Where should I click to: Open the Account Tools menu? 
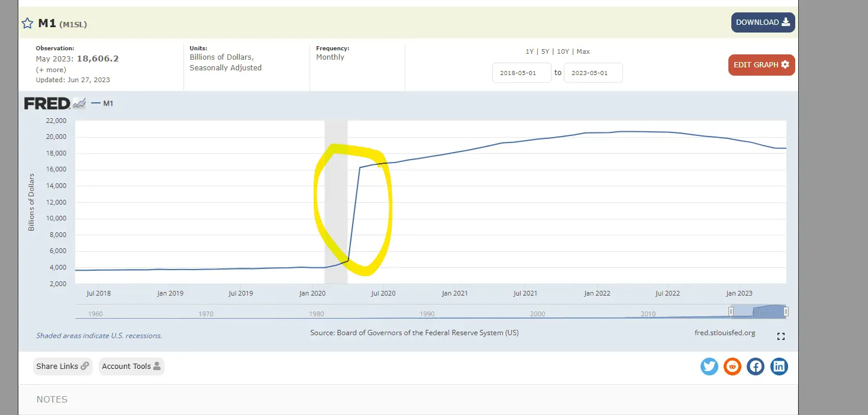tap(131, 367)
